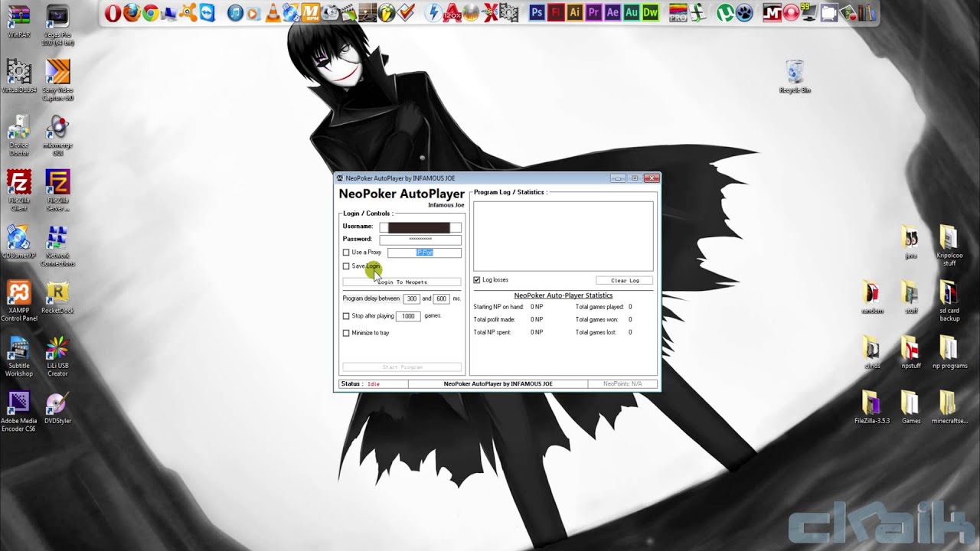This screenshot has width=980, height=551.
Task: Select the FileZilla Client desktop icon
Action: pos(19,190)
